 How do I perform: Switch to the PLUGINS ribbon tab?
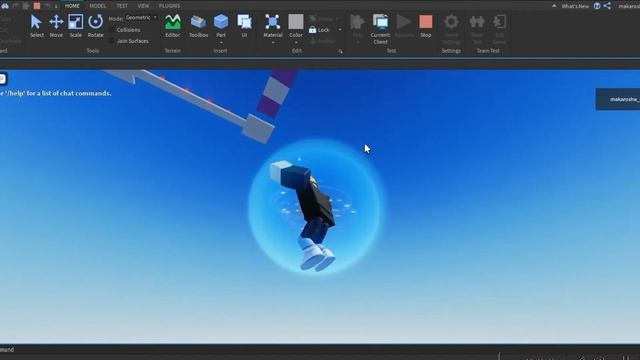169,6
